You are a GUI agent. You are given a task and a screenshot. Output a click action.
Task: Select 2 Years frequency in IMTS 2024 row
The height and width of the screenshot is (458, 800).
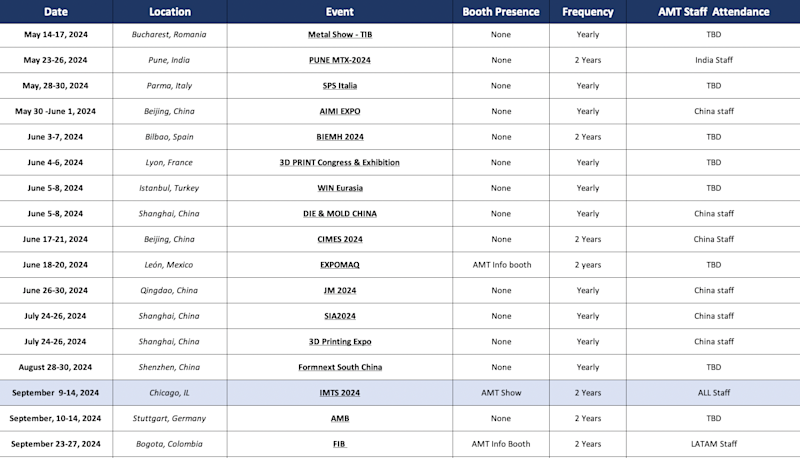pyautogui.click(x=588, y=393)
